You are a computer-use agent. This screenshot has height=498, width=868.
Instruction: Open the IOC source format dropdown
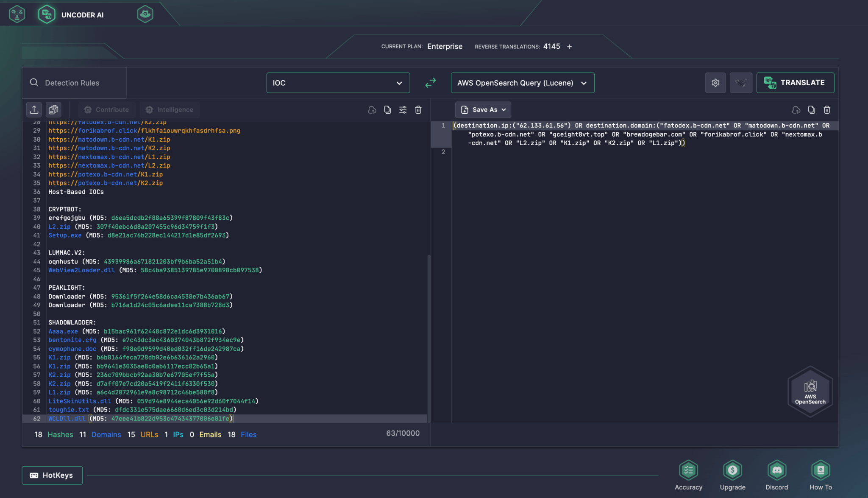coord(338,83)
